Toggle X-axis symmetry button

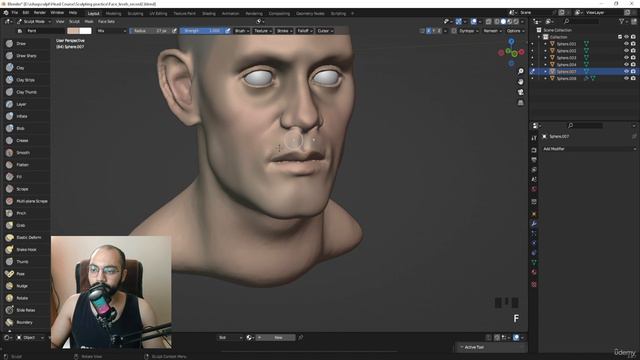(429, 31)
